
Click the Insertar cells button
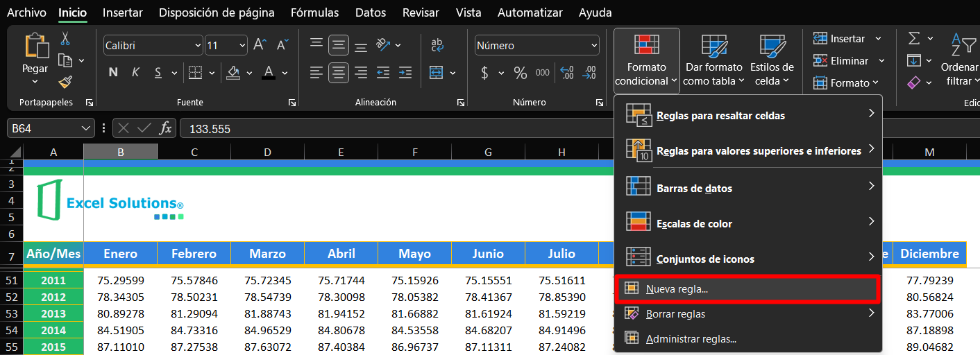pos(847,39)
